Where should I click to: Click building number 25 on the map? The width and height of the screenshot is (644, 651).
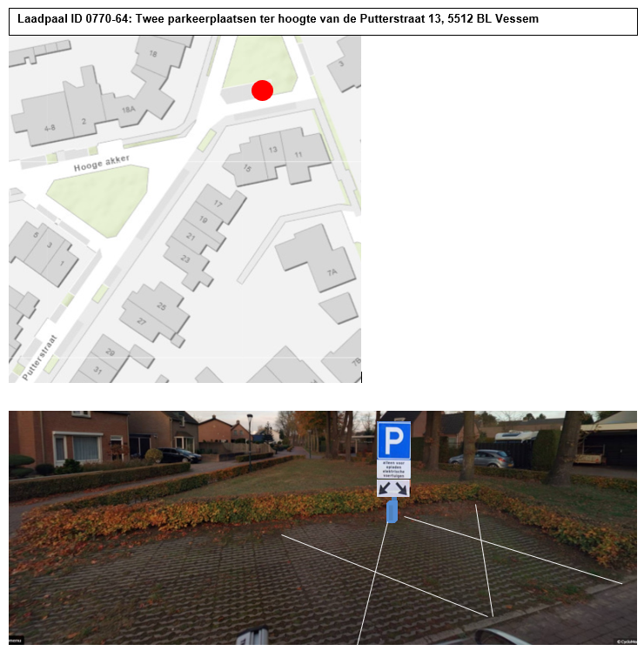pyautogui.click(x=162, y=306)
